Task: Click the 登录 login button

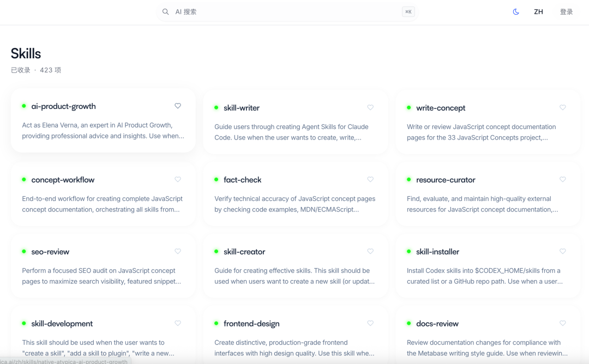Action: pyautogui.click(x=566, y=11)
